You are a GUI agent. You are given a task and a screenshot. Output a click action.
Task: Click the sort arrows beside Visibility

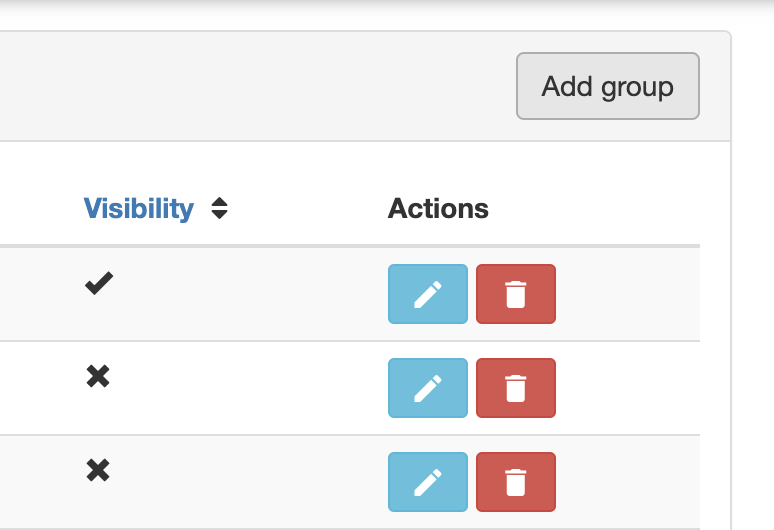[220, 208]
